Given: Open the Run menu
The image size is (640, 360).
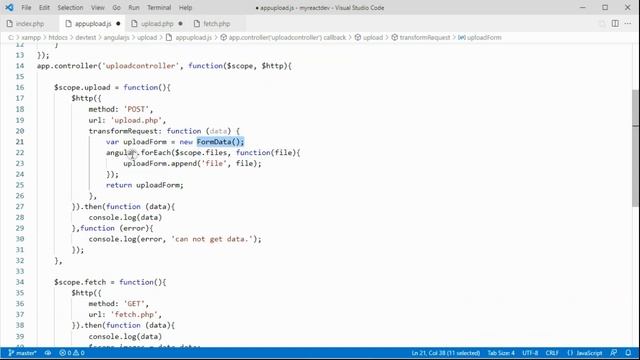Looking at the screenshot, I should coord(134,8).
